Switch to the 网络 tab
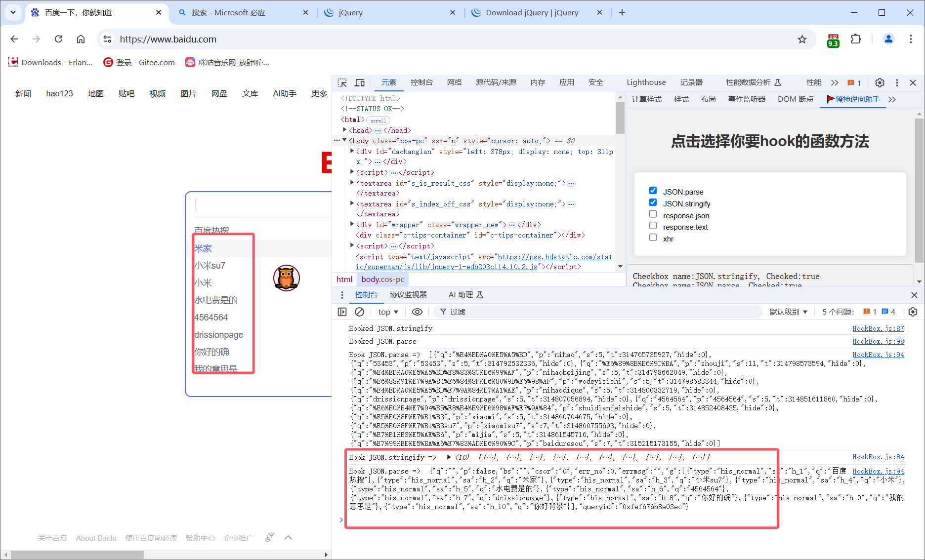The width and height of the screenshot is (925, 560). [455, 82]
